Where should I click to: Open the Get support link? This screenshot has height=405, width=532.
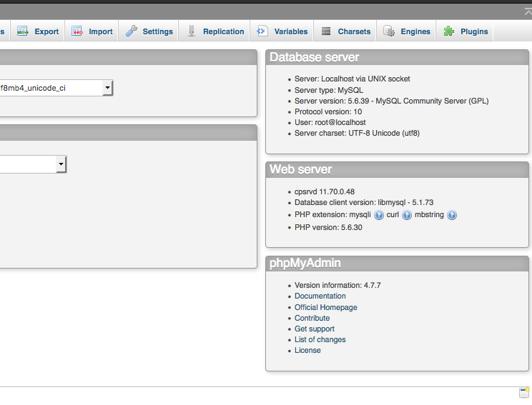pyautogui.click(x=314, y=329)
